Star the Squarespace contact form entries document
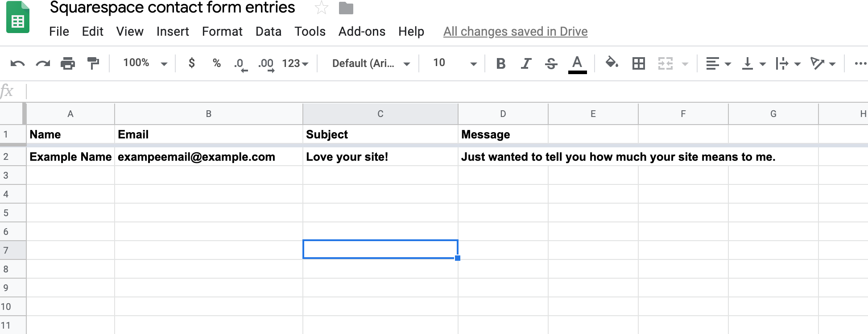 pos(321,8)
